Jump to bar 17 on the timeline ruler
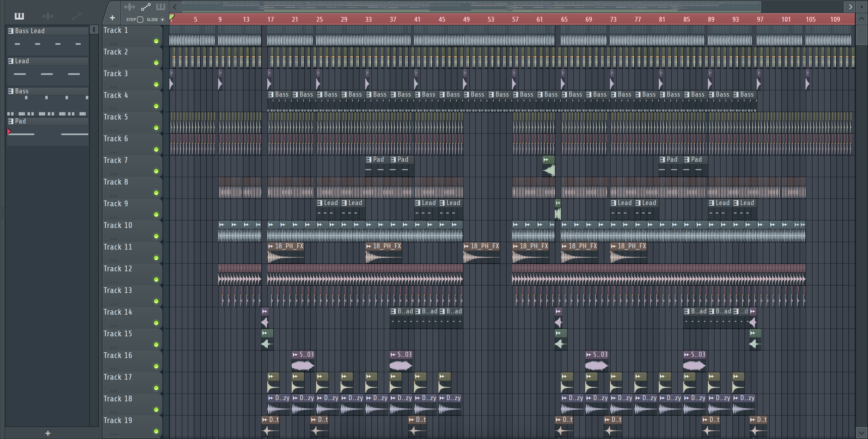 point(271,20)
